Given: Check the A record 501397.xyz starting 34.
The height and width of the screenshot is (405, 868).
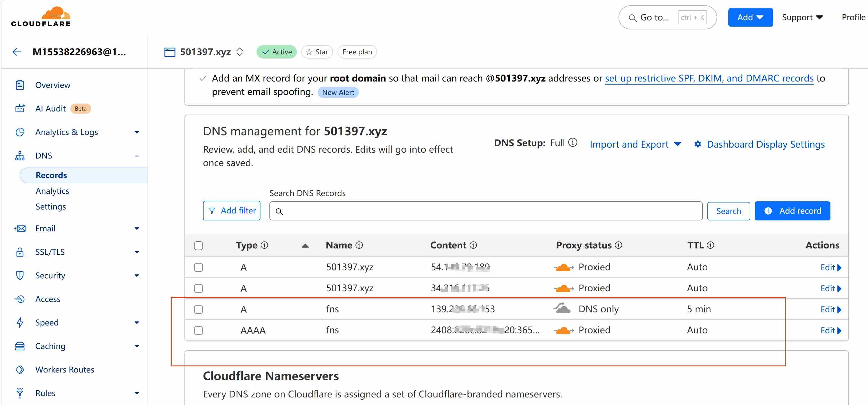Looking at the screenshot, I should (198, 288).
